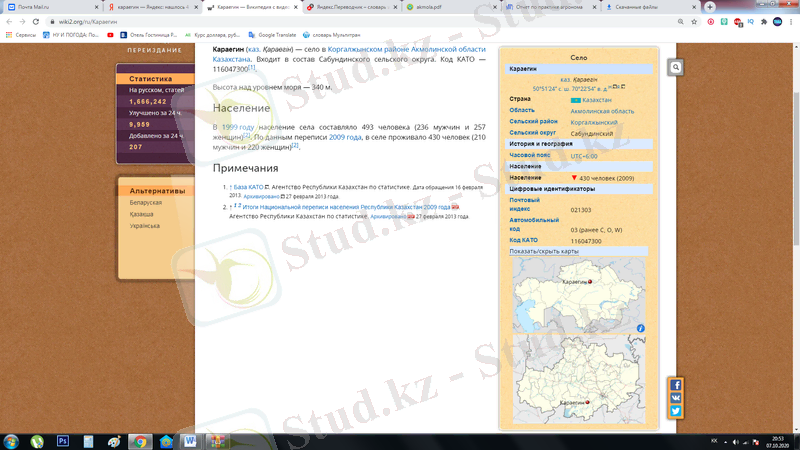Open Microsoft Word from the taskbar

click(x=191, y=440)
